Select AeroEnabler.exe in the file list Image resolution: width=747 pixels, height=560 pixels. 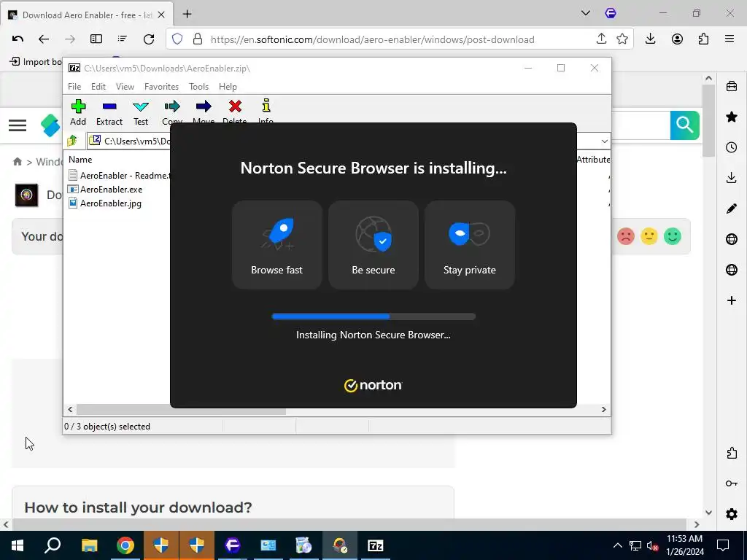[x=111, y=190]
